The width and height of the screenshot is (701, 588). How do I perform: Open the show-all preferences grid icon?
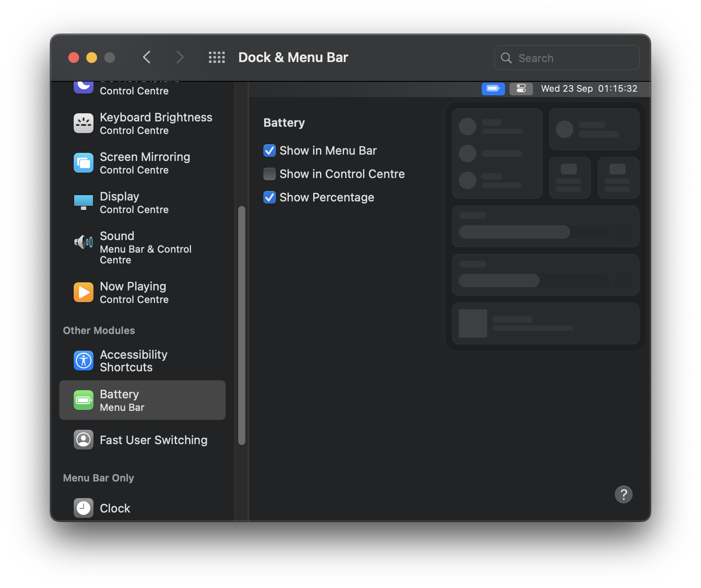point(217,57)
